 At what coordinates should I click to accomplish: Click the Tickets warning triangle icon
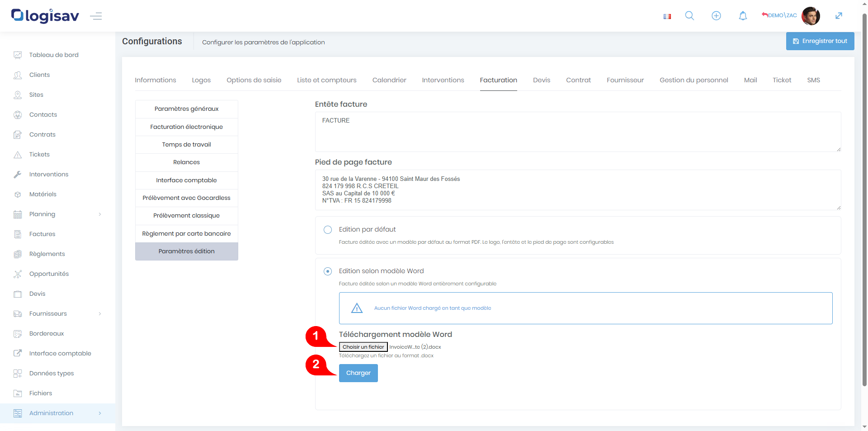(18, 155)
